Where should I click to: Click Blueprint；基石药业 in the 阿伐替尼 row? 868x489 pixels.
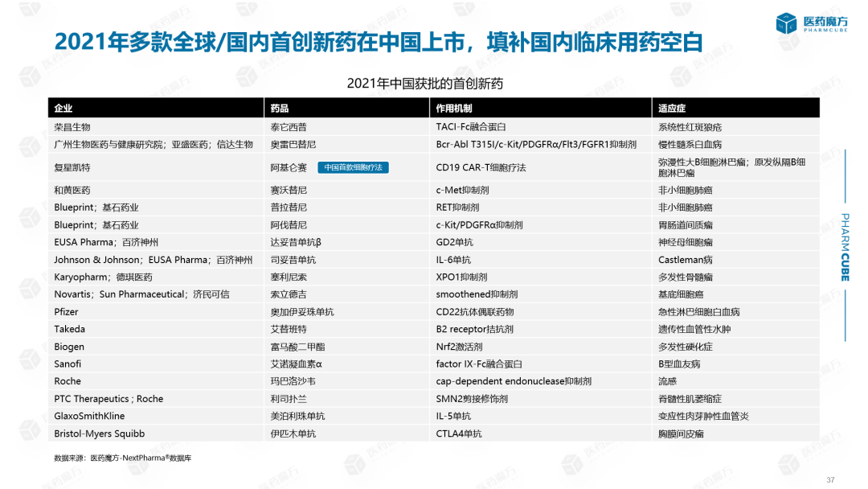(96, 225)
